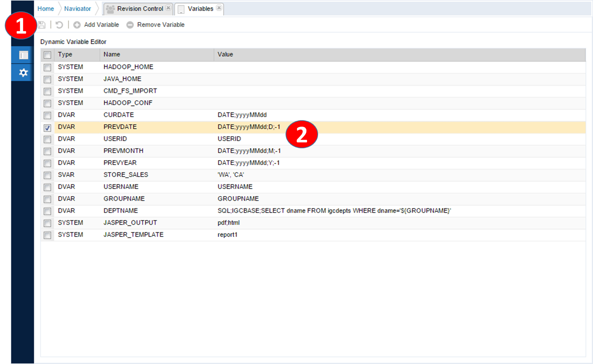The height and width of the screenshot is (364, 593).
Task: Go to Home breadcrumb link
Action: [46, 9]
